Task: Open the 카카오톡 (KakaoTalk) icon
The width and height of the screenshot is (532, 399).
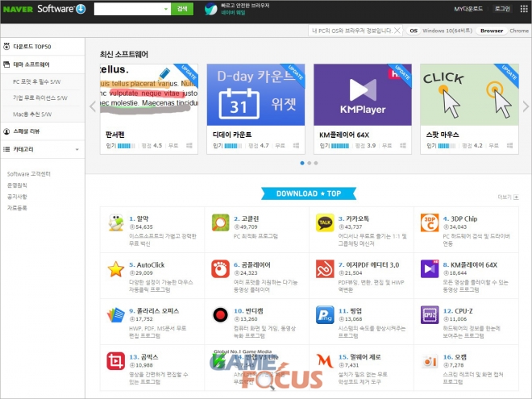Action: click(325, 222)
